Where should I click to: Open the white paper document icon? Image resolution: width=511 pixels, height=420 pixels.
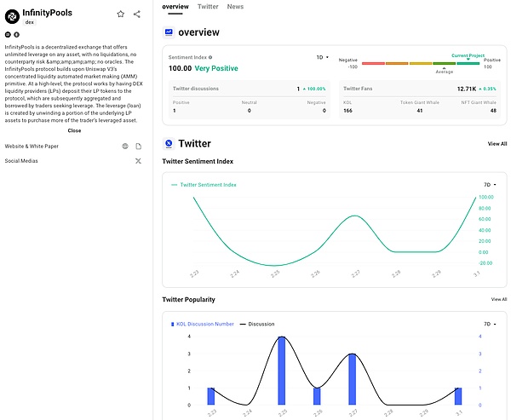[x=138, y=147]
